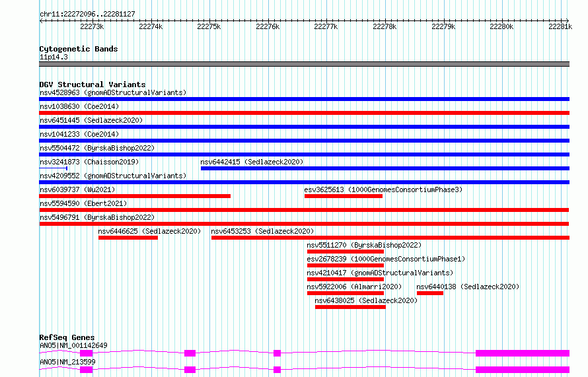Click esv3625613 1000GenomesConsortiumPhase3 label
Image resolution: width=588 pixels, height=377 pixels.
tap(383, 189)
